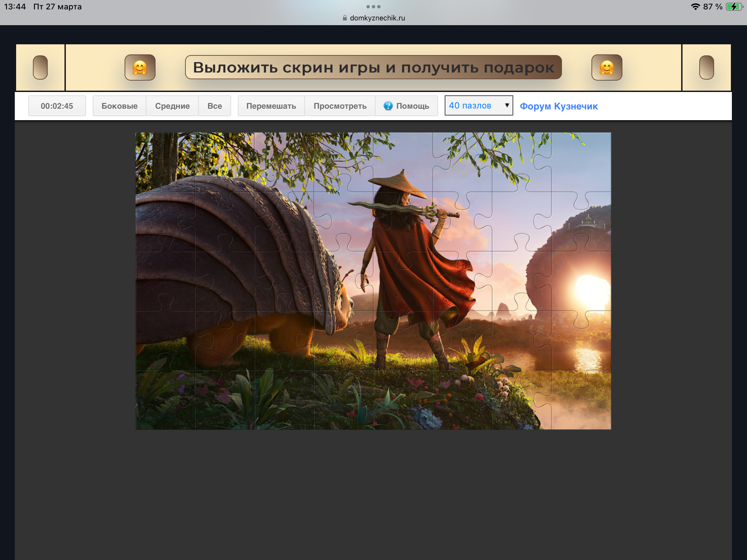Click Просмотреть to preview the image

click(340, 106)
